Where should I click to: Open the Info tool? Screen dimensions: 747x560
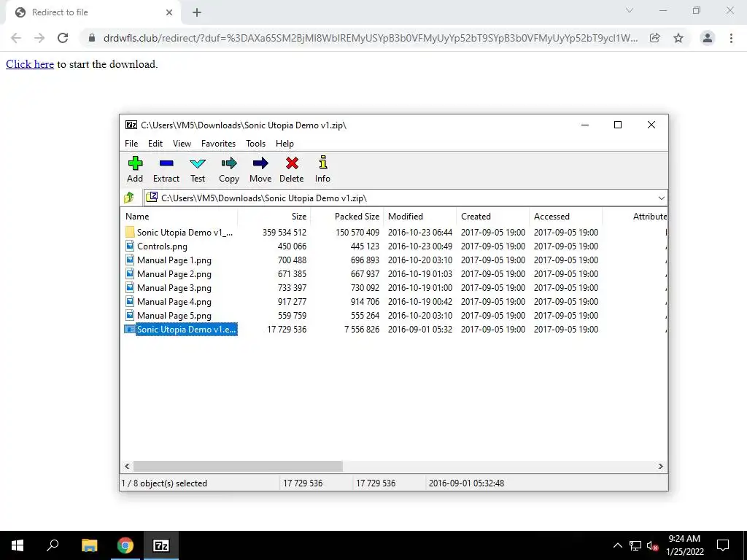[x=323, y=163]
